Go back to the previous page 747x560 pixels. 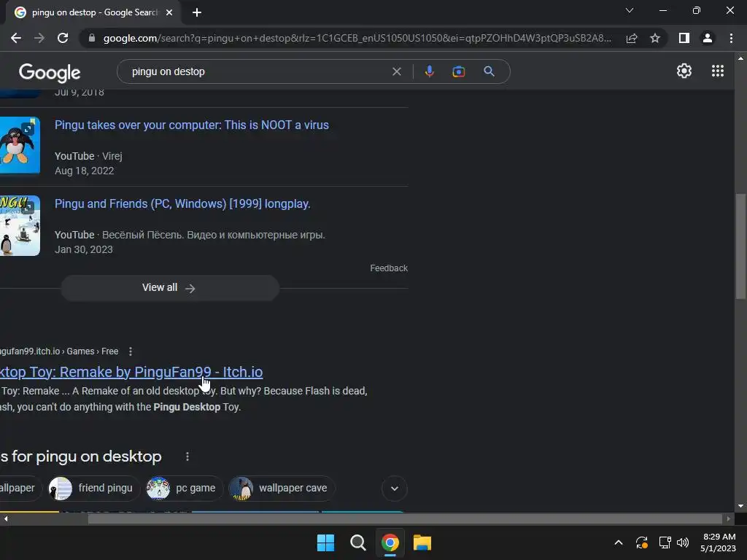[x=16, y=38]
